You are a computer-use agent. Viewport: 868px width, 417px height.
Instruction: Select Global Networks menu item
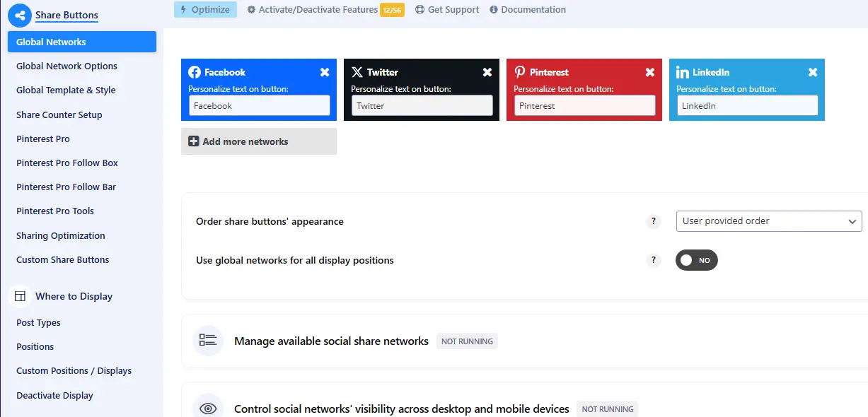pyautogui.click(x=82, y=42)
